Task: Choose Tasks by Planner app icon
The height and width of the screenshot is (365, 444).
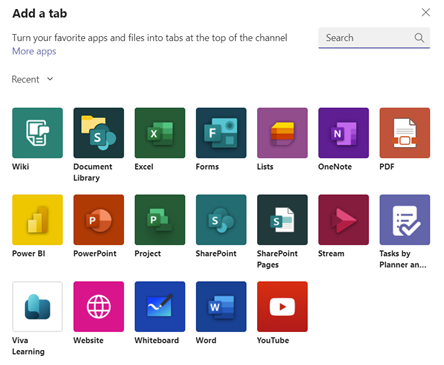Action: pos(405,220)
